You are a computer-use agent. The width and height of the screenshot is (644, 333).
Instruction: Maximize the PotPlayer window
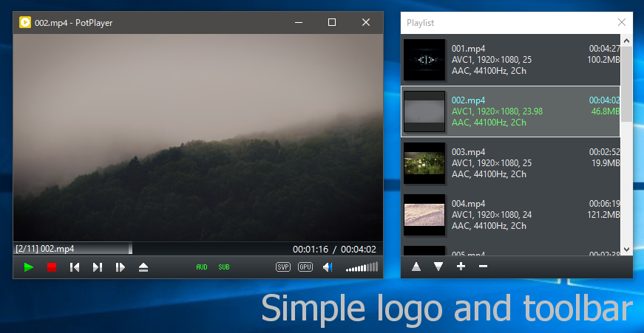tap(332, 22)
